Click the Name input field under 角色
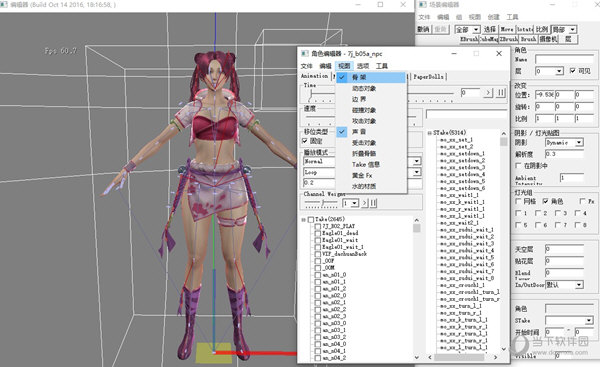Image resolution: width=600 pixels, height=367 pixels. pos(564,59)
